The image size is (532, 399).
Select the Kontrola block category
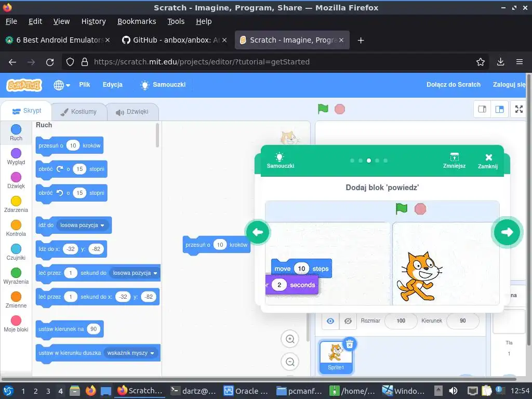pyautogui.click(x=16, y=229)
